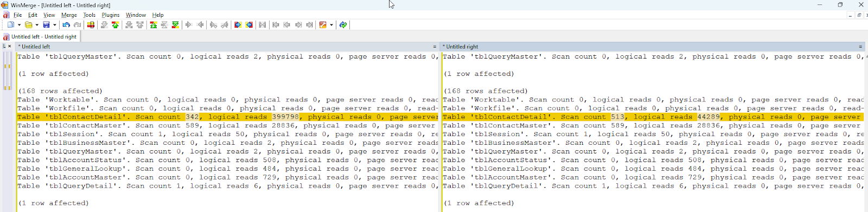Minimize the inner document window
This screenshot has width=868, height=212.
[850, 15]
